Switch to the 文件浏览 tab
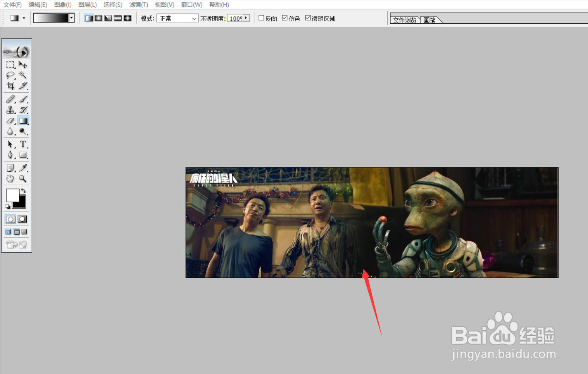588x374 pixels. [405, 20]
